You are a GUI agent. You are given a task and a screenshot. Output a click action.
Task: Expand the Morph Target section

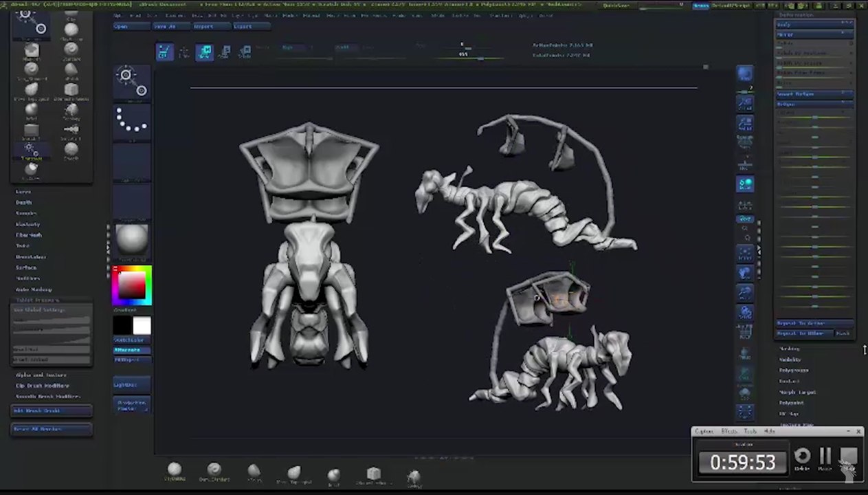[797, 392]
